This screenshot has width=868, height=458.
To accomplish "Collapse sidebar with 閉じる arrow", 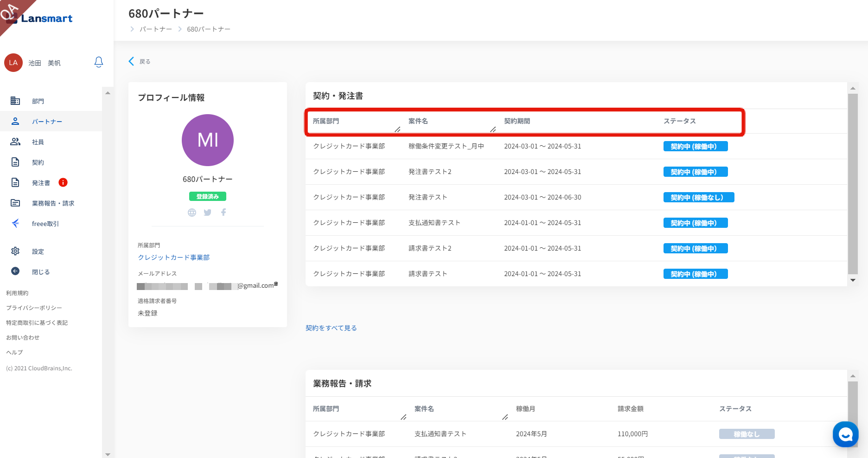I will click(x=15, y=271).
